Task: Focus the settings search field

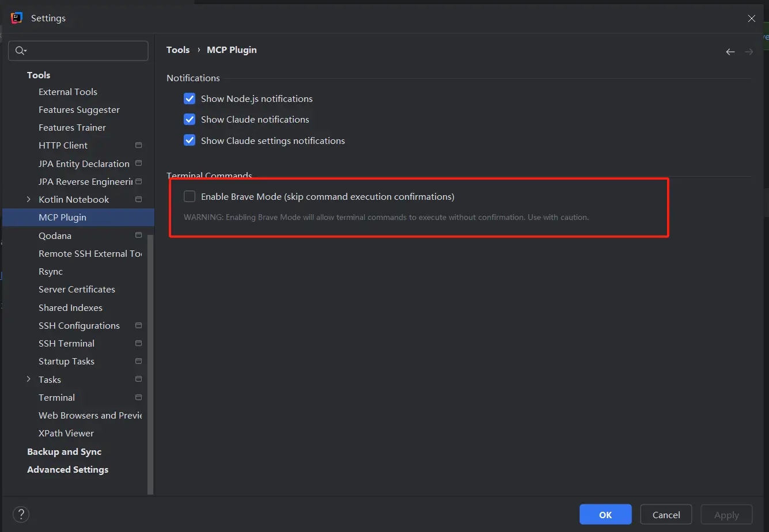Action: (x=78, y=51)
